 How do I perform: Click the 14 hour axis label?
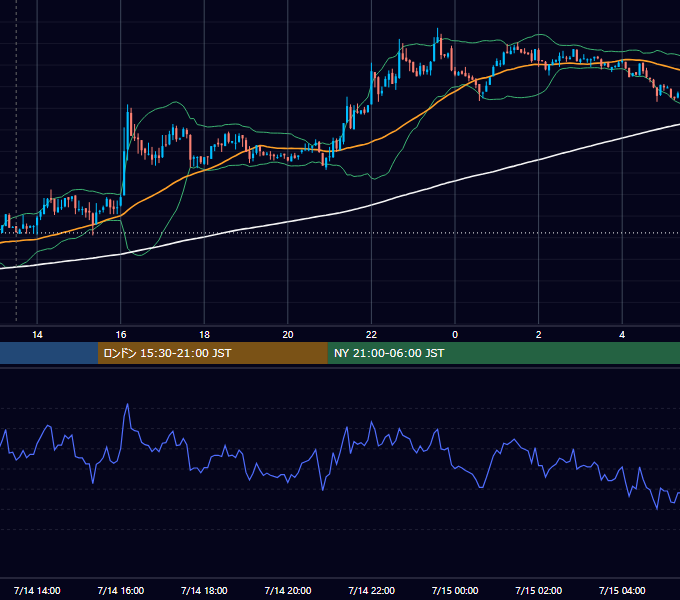pos(37,335)
